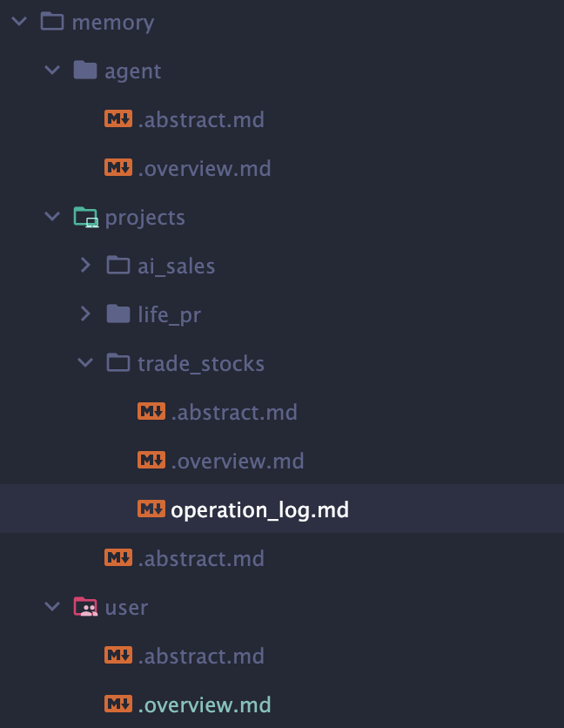Click the green projects folder icon

coord(86,217)
